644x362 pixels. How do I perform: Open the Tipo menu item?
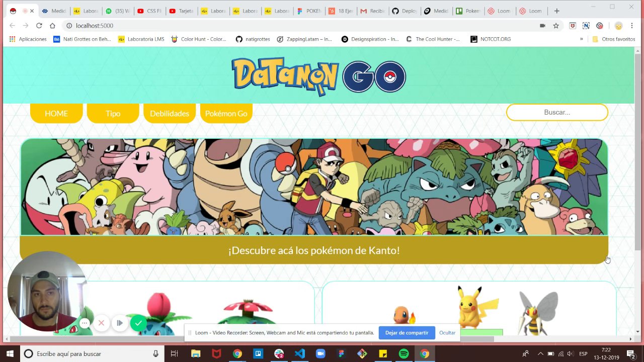(113, 113)
